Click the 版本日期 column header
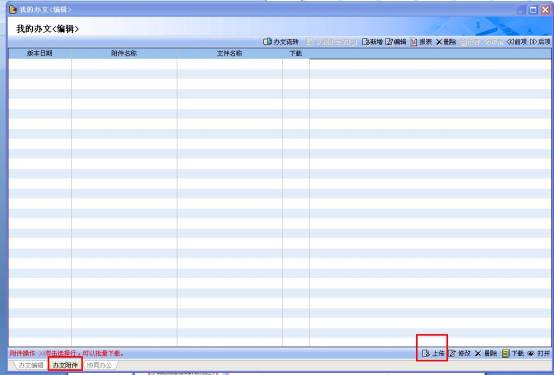Image resolution: width=554 pixels, height=375 pixels. pos(40,53)
